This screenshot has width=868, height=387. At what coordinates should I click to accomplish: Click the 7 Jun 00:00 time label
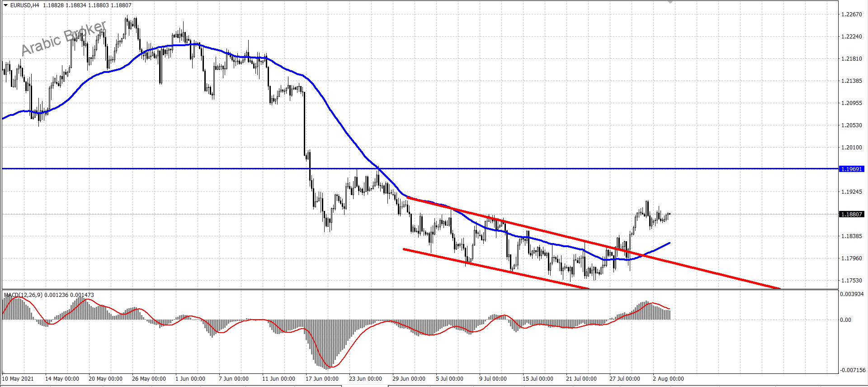click(234, 379)
